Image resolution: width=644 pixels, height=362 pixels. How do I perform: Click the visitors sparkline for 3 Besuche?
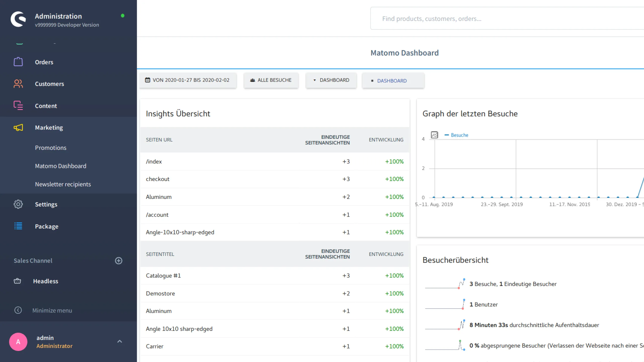click(445, 284)
